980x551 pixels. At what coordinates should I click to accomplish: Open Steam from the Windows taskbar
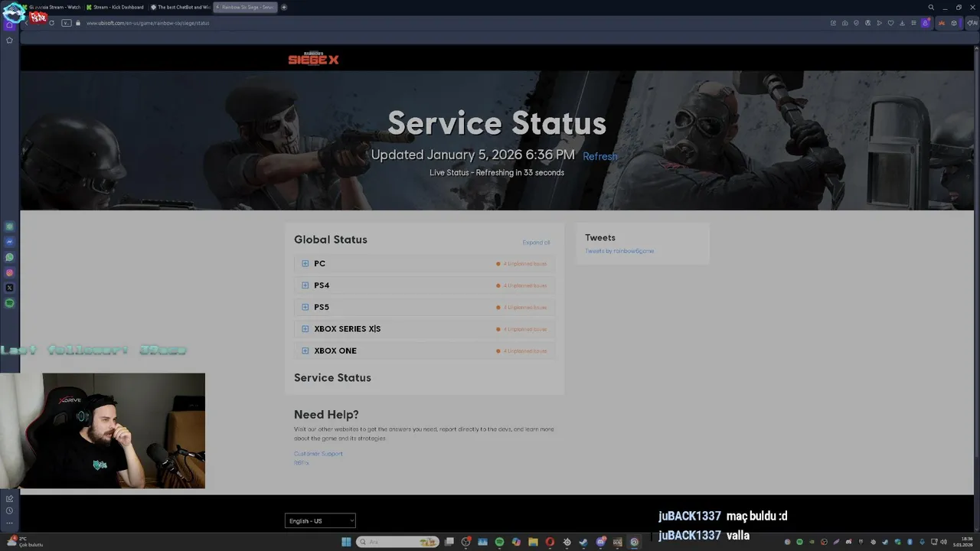pyautogui.click(x=583, y=542)
